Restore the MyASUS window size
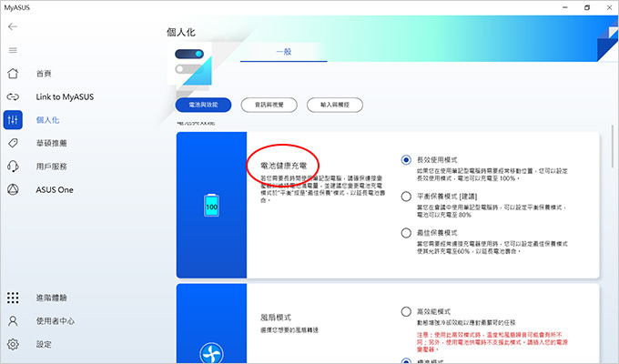Screen dimensions: 619x364 click(587, 7)
